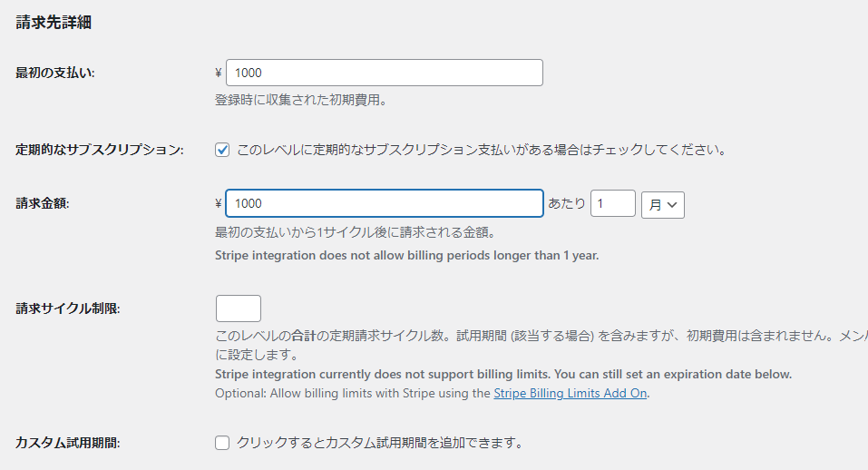Click the custom trial period checkbox label text
Screen dimensions: 868x470
click(x=379, y=443)
